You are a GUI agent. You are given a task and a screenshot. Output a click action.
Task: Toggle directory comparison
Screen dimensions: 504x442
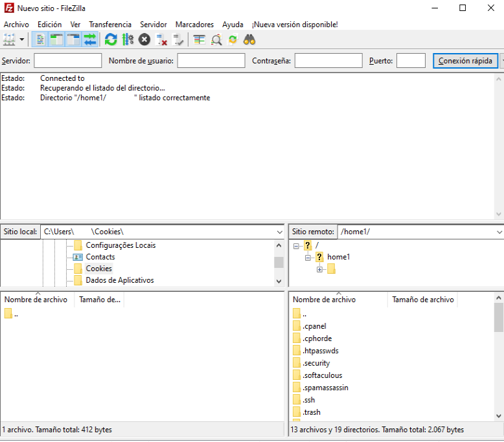[x=216, y=40]
